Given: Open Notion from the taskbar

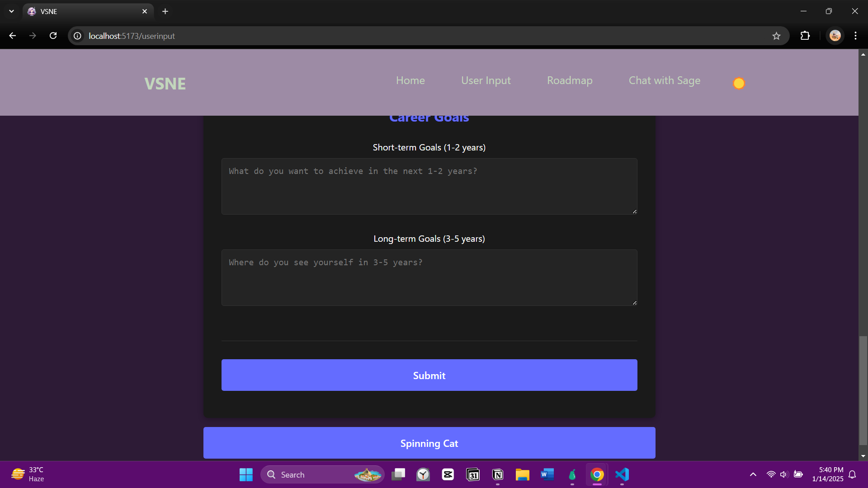Looking at the screenshot, I should 498,474.
